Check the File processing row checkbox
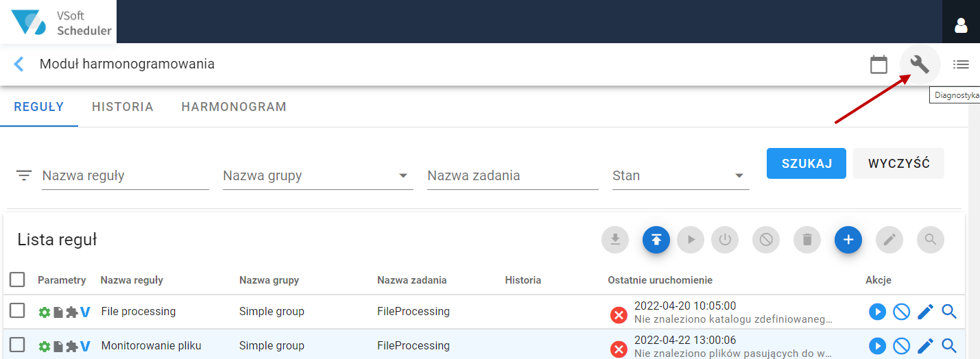The height and width of the screenshot is (359, 980). point(17,311)
